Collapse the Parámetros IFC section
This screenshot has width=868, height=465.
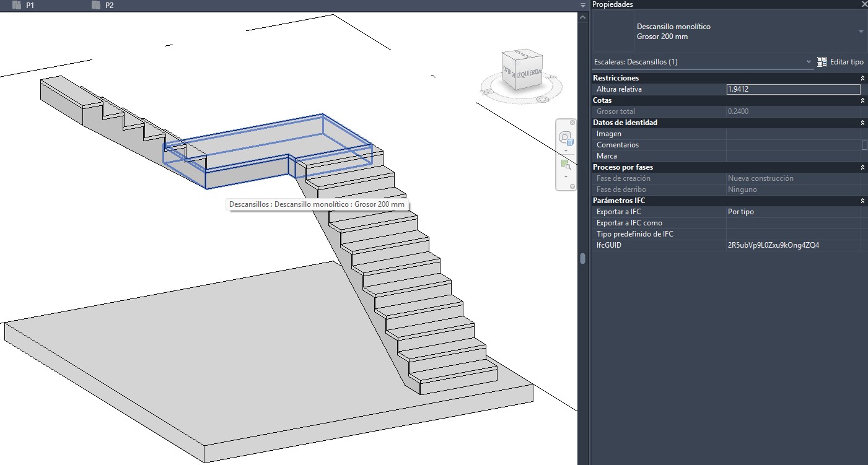862,201
